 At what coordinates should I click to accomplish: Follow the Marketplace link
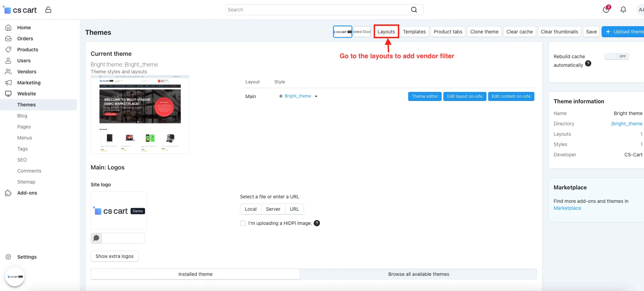(567, 208)
